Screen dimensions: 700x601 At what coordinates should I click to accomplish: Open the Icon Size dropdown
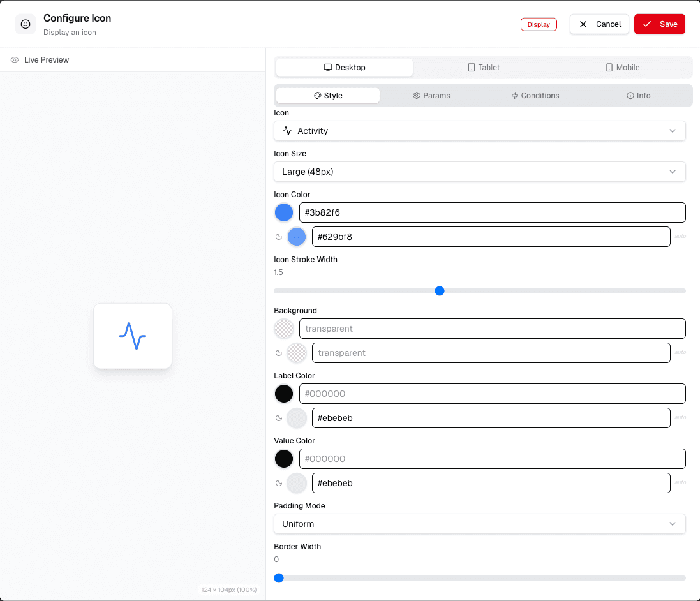click(479, 172)
